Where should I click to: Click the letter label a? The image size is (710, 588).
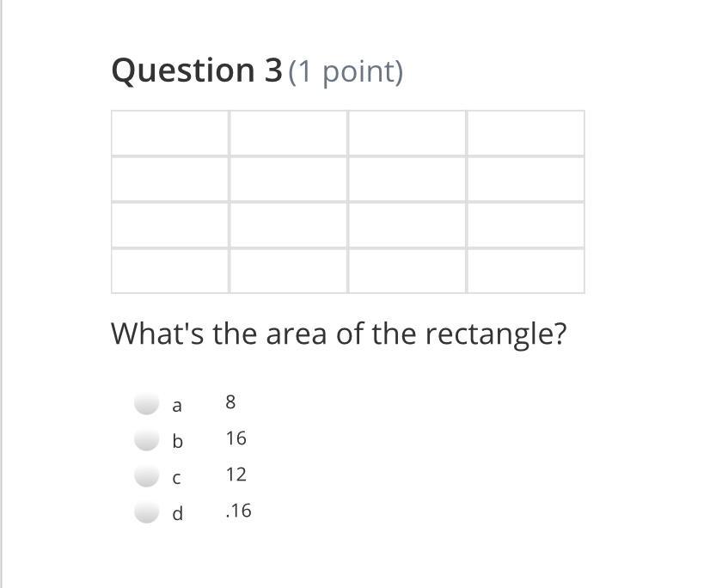177,405
